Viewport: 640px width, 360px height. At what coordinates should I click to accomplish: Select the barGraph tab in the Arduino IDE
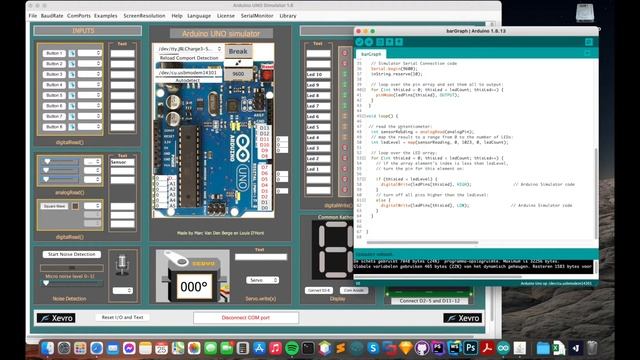click(x=371, y=54)
